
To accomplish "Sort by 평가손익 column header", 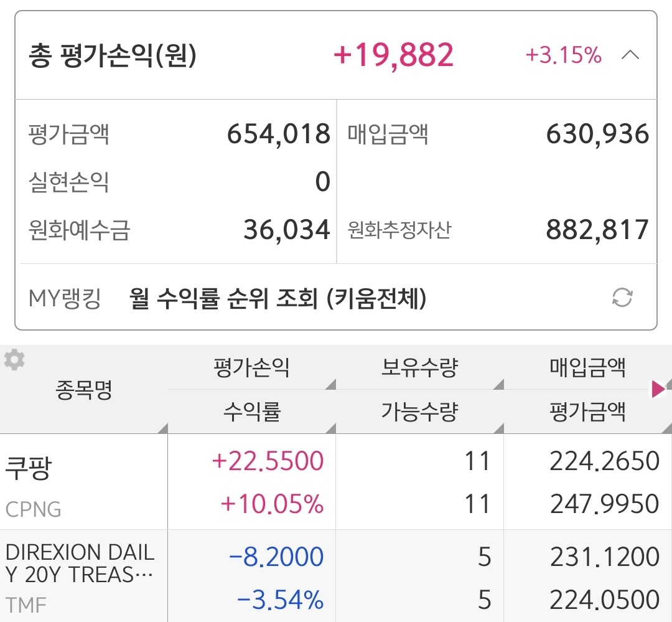I will (x=251, y=368).
